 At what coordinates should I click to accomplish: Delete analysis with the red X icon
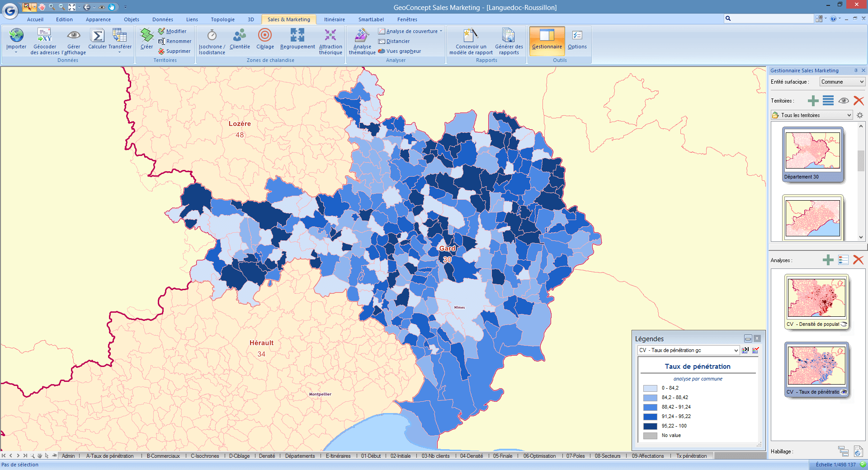[858, 260]
